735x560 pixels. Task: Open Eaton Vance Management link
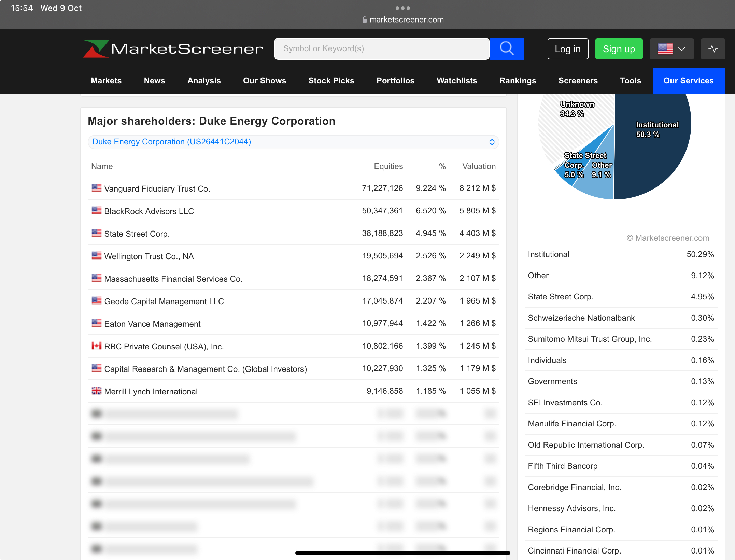click(152, 324)
